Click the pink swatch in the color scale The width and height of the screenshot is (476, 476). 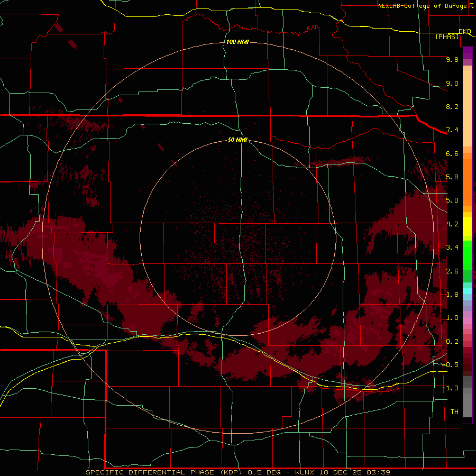(467, 321)
